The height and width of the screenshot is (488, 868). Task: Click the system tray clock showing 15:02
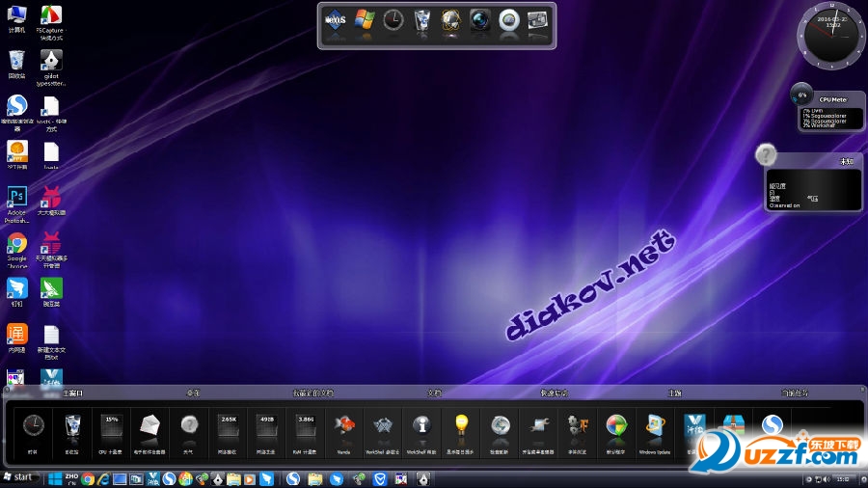click(843, 479)
